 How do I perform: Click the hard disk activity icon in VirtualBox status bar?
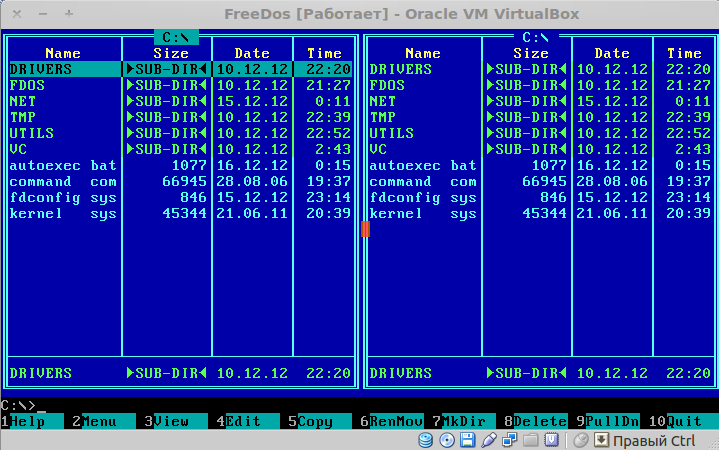426,440
